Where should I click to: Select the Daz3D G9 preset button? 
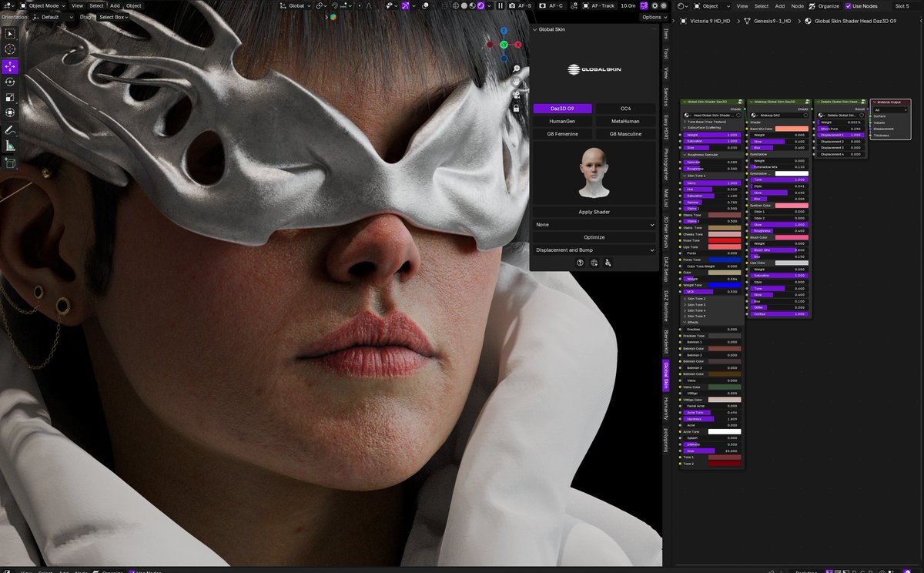562,109
